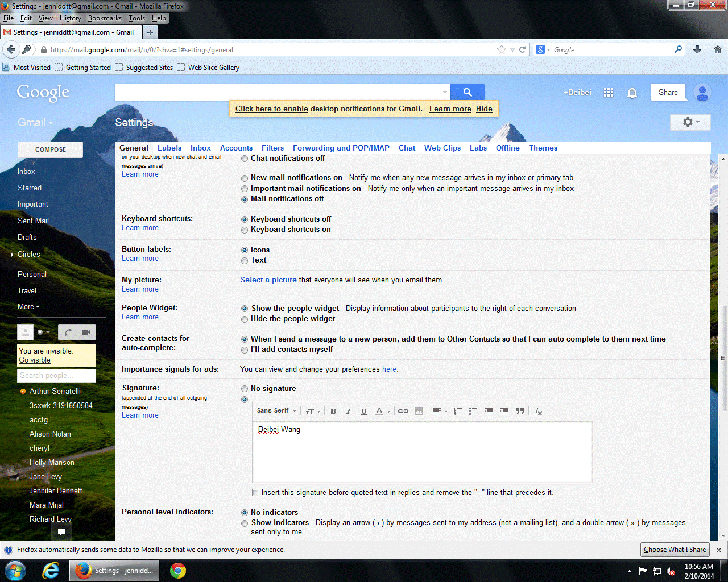Open Firefox downloads arrow
The width and height of the screenshot is (728, 582).
click(697, 49)
